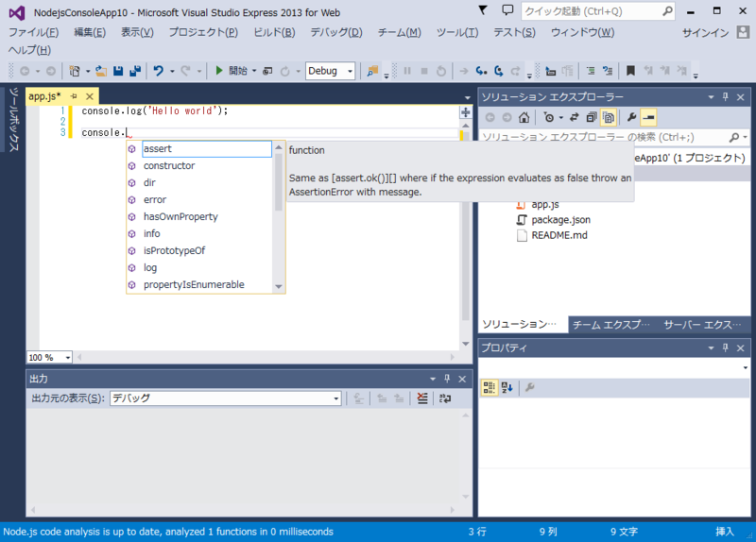This screenshot has height=542, width=756.
Task: Click the サインイン sign-in link
Action: 705,33
